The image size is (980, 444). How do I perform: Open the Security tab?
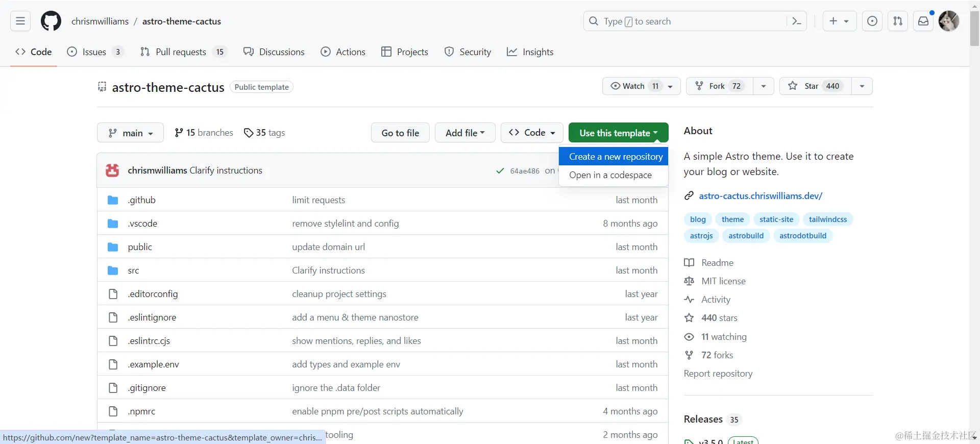tap(468, 52)
